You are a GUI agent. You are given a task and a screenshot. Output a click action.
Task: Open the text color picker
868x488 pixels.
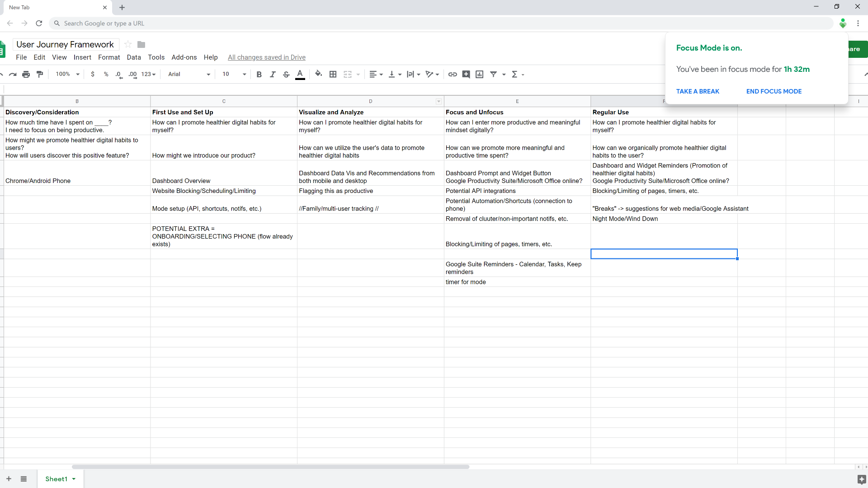pyautogui.click(x=300, y=75)
